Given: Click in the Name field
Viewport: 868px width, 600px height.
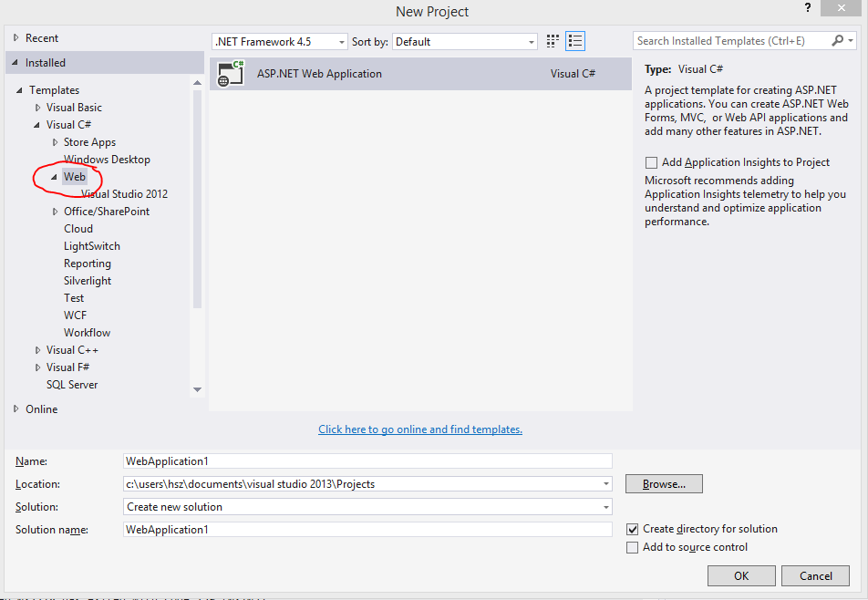Looking at the screenshot, I should coord(367,461).
